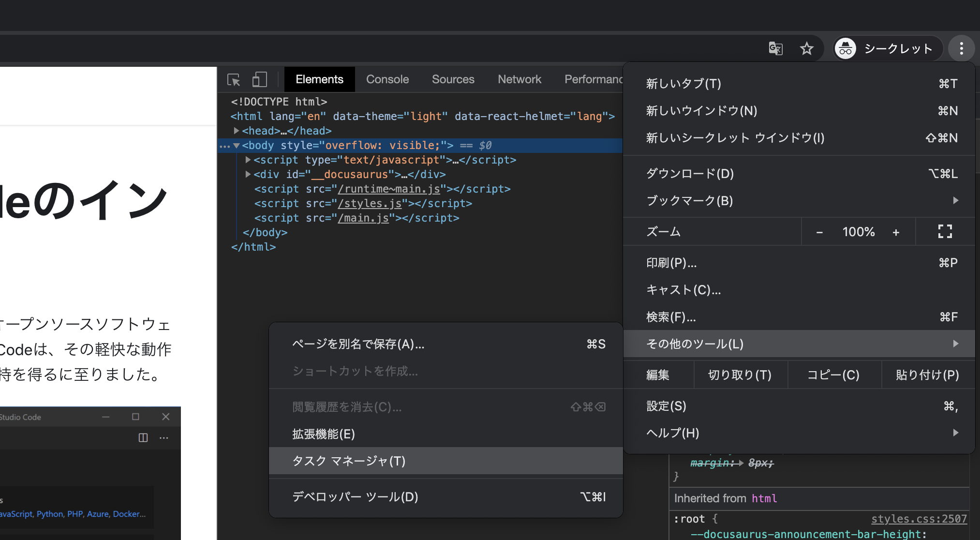
Task: Switch to the Console tab
Action: (x=387, y=79)
